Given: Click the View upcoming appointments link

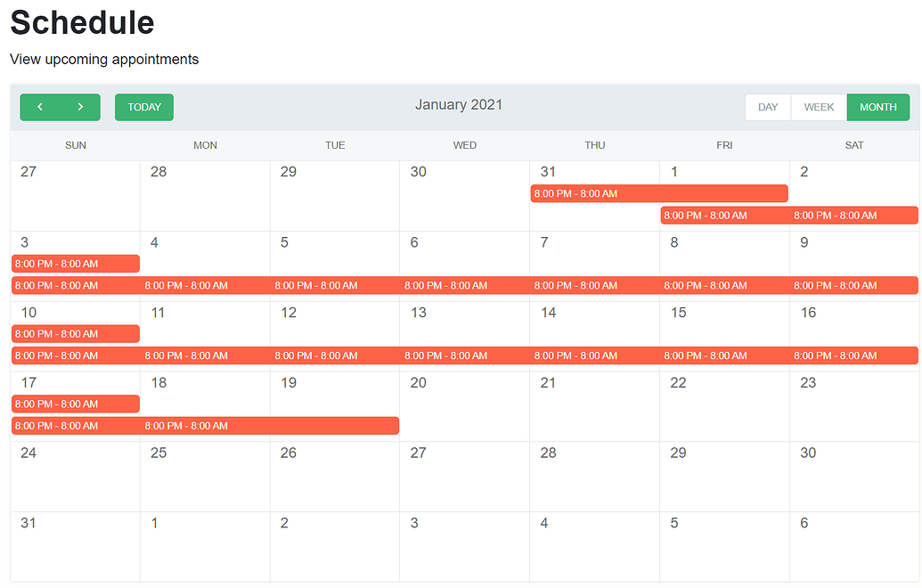Looking at the screenshot, I should pyautogui.click(x=103, y=60).
